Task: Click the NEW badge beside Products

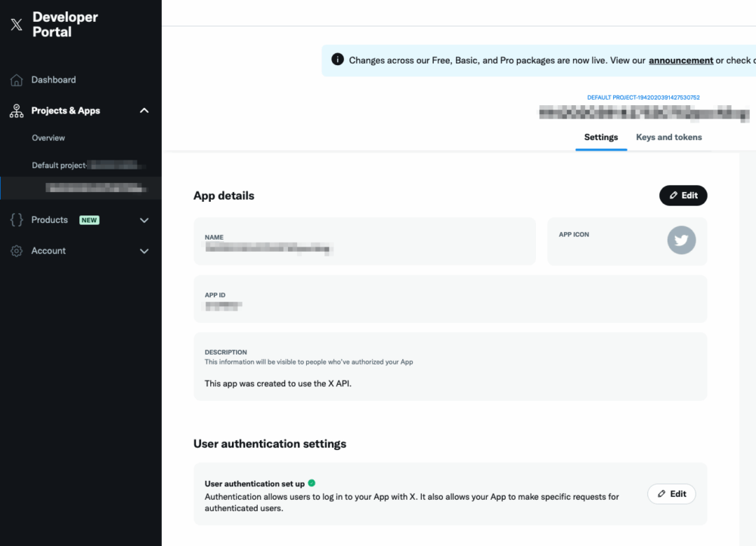Action: (x=89, y=220)
